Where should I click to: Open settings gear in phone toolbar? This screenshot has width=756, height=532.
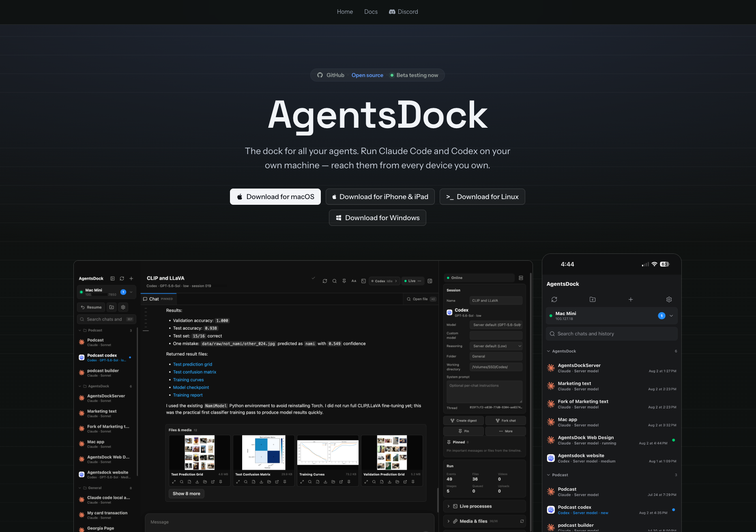click(x=669, y=300)
